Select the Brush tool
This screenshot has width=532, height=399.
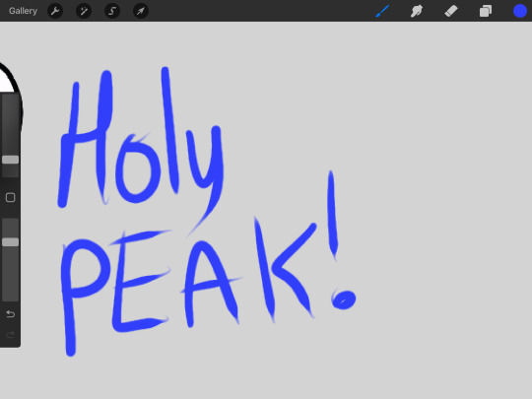382,11
